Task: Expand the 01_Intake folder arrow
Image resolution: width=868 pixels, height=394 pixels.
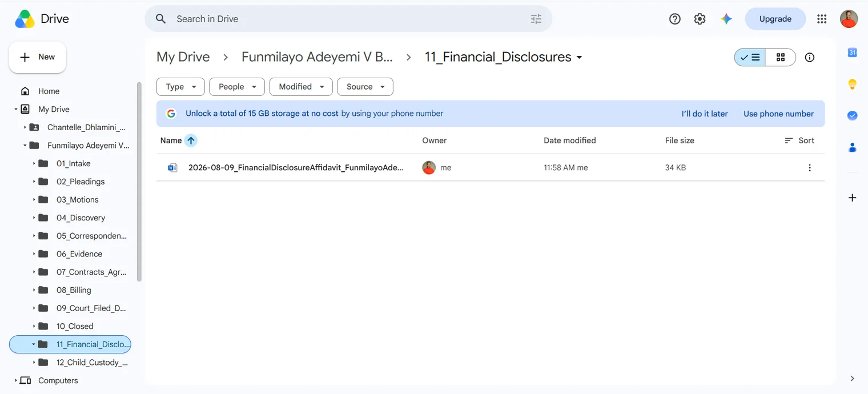Action: 34,164
